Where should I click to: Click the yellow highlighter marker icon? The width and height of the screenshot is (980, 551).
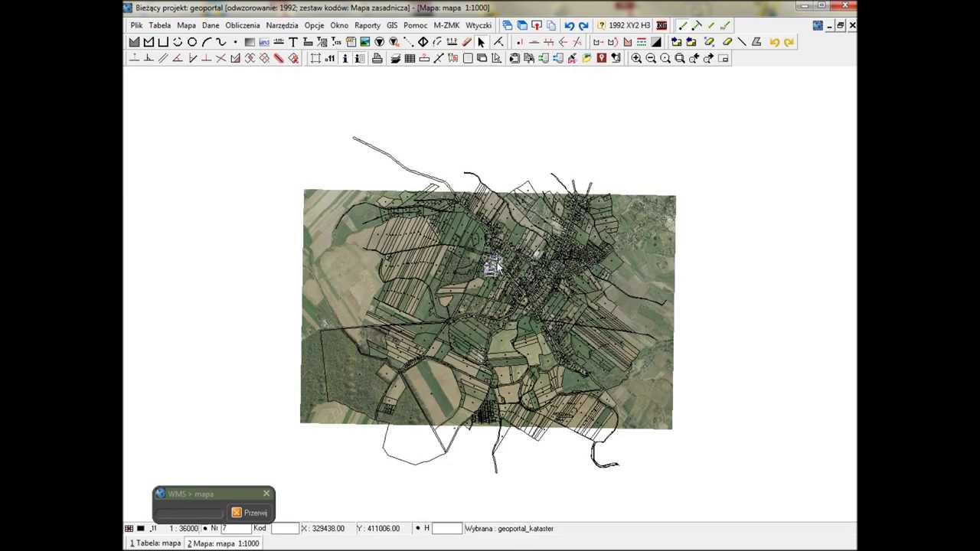pyautogui.click(x=727, y=42)
